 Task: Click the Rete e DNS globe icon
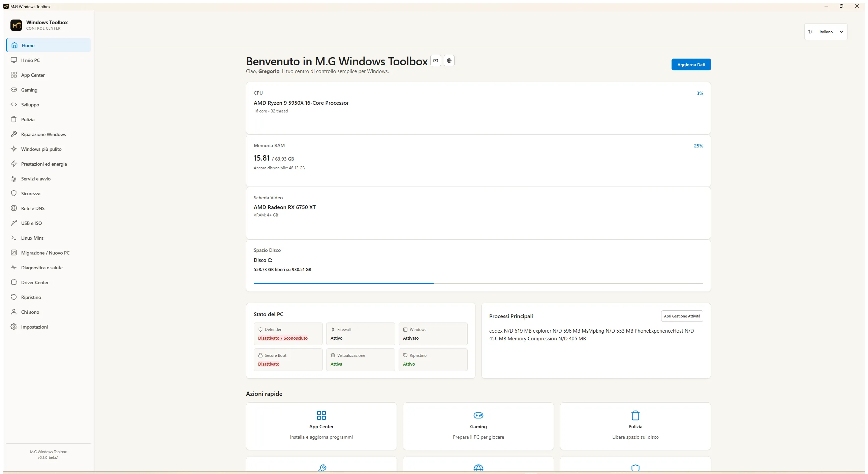tap(14, 208)
